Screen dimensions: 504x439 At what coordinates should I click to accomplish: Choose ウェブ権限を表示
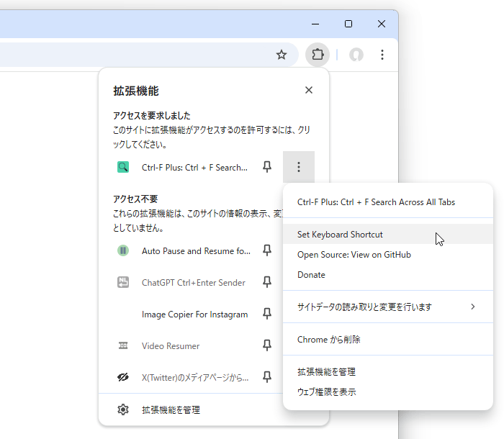[388, 392]
